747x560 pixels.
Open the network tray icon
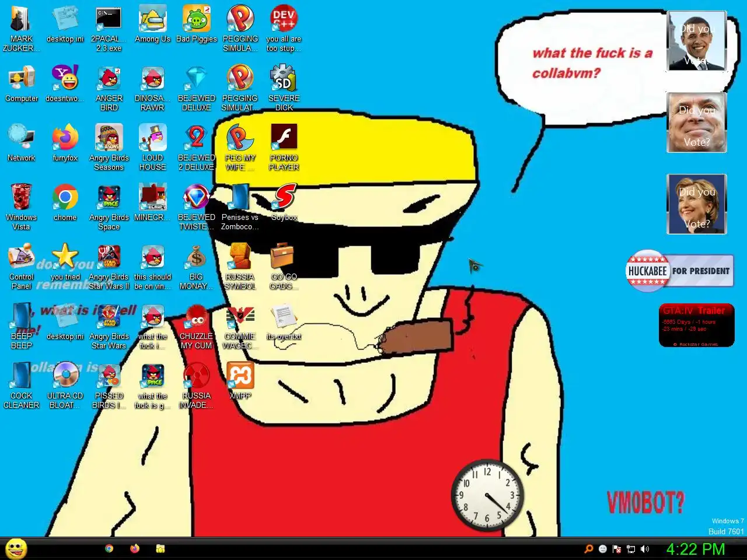[631, 549]
